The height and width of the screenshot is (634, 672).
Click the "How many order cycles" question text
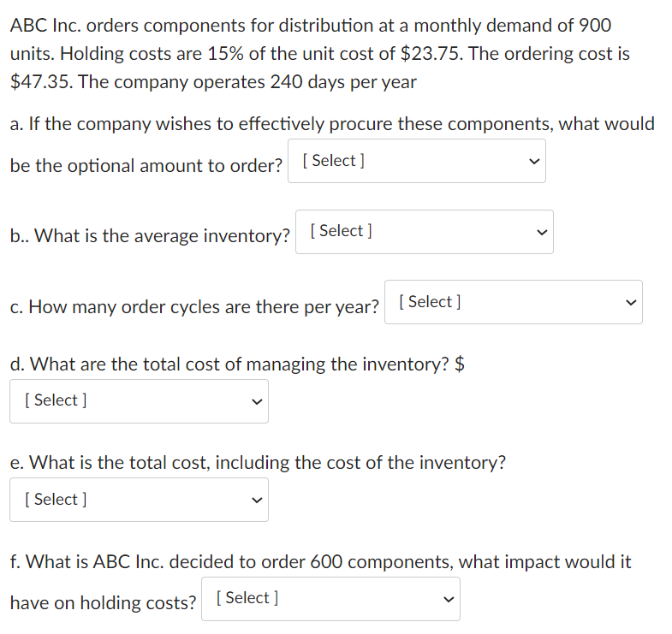(x=194, y=306)
